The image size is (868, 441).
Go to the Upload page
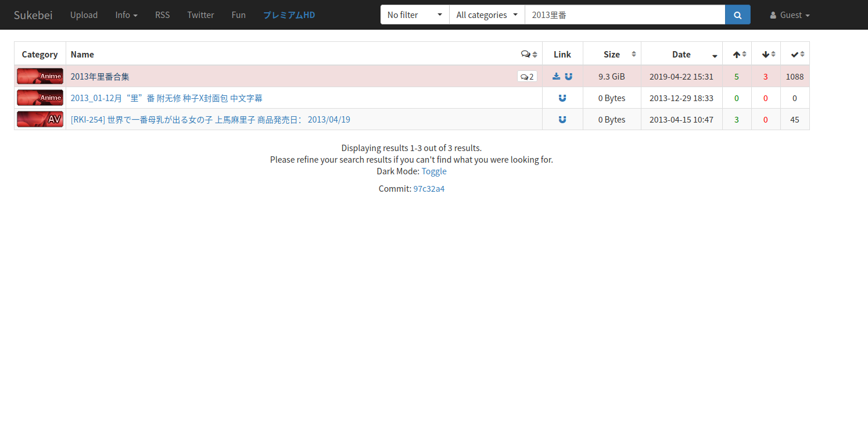84,15
